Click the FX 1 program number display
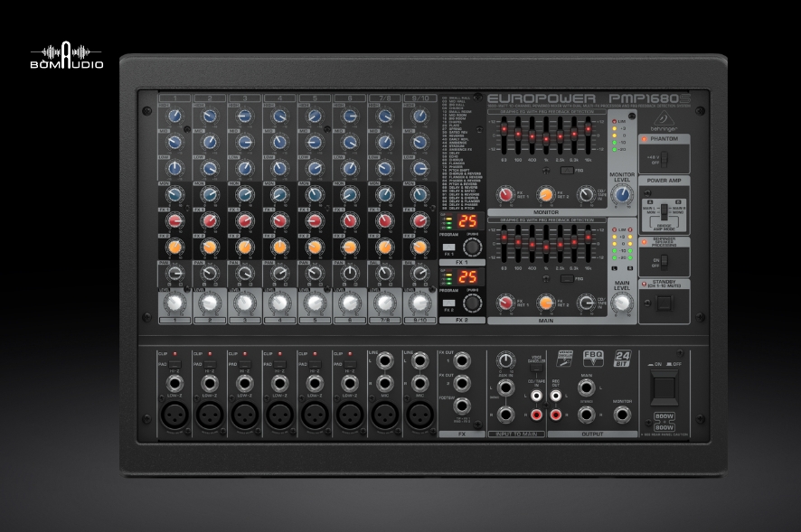Screen dimensions: 801x532 [466, 221]
